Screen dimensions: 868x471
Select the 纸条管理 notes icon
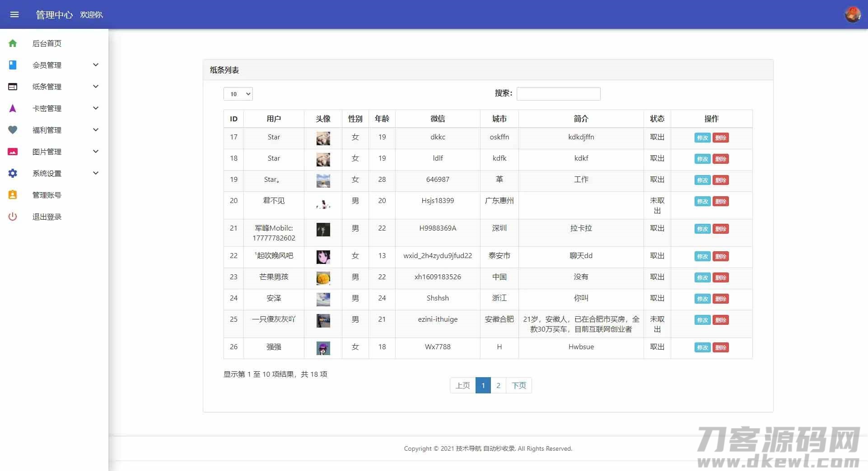tap(12, 86)
